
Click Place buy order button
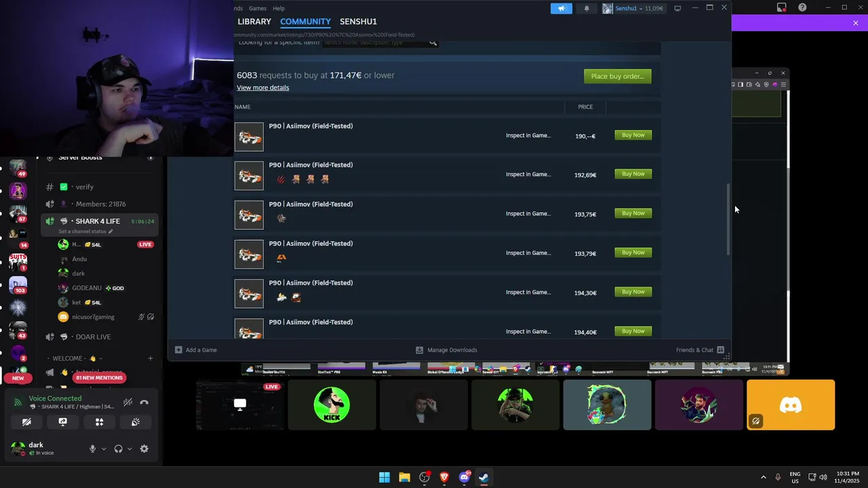pyautogui.click(x=617, y=76)
